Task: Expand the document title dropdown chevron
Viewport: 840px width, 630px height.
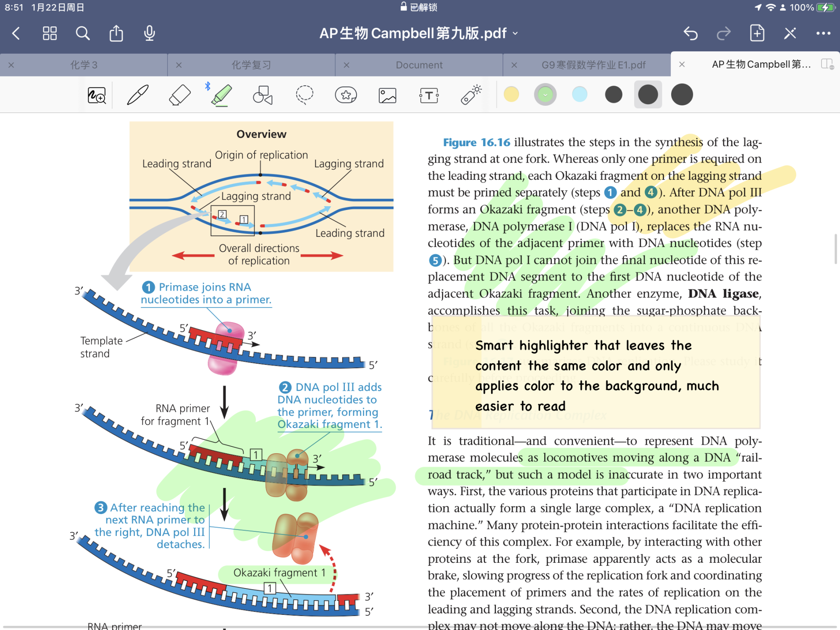Action: click(x=516, y=34)
